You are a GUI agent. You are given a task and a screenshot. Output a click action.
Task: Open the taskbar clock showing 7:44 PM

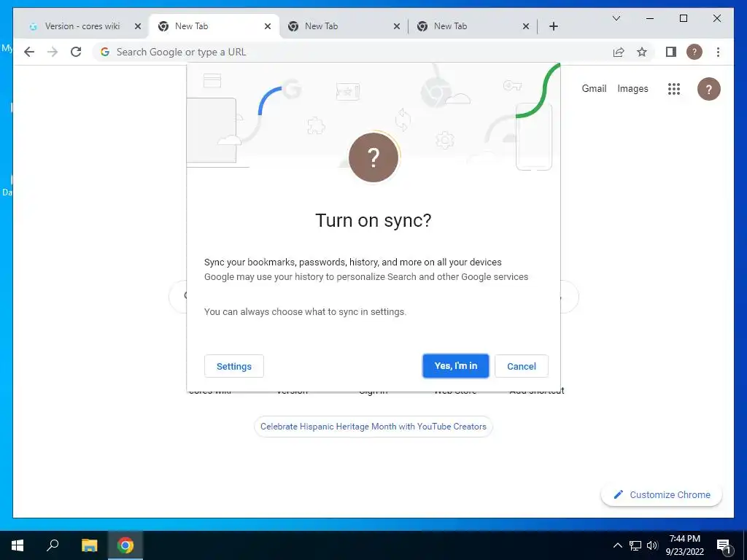(684, 545)
